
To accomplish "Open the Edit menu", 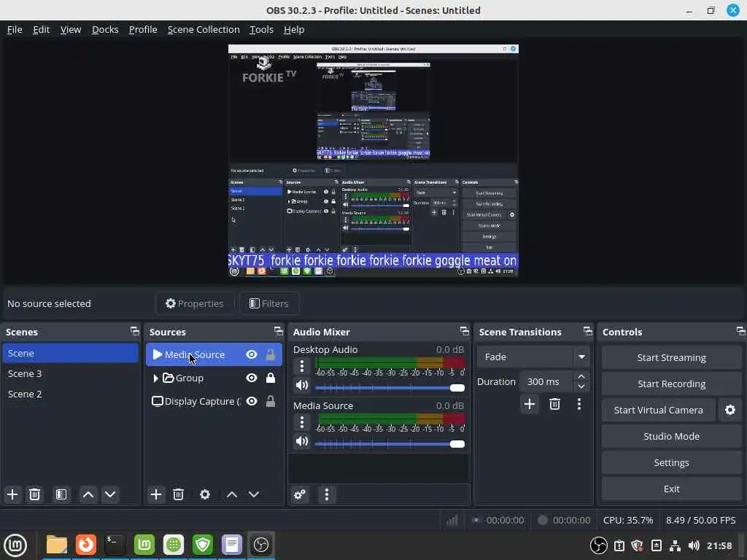I will click(41, 29).
